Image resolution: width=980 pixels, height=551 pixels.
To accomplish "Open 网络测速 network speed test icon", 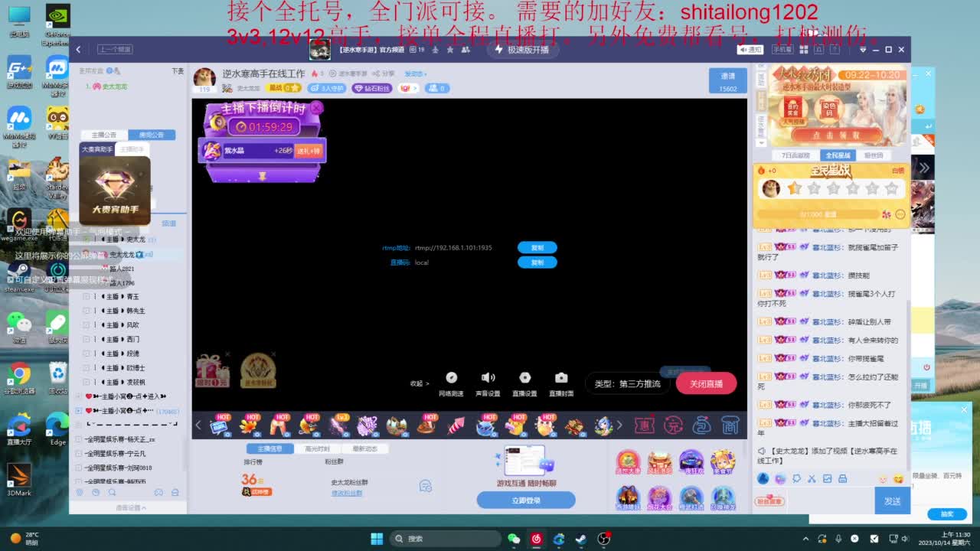I will coord(451,378).
